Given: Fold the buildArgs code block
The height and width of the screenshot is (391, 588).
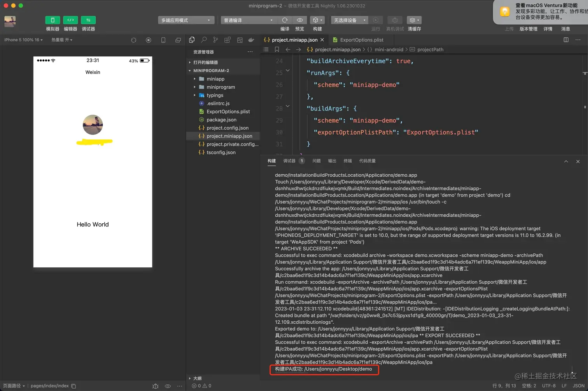Looking at the screenshot, I should pyautogui.click(x=288, y=106).
